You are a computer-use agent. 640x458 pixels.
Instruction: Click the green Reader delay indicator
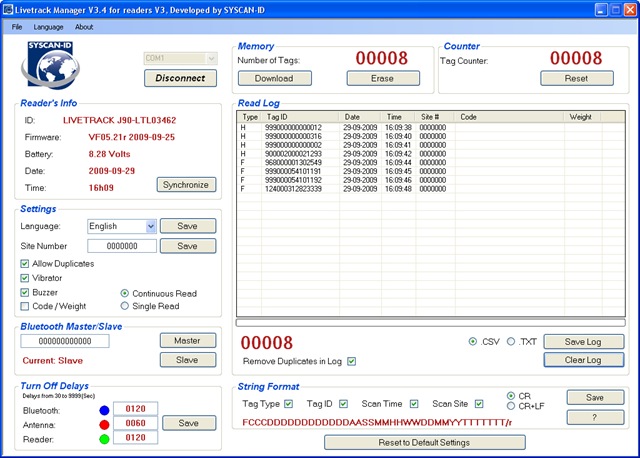(104, 439)
